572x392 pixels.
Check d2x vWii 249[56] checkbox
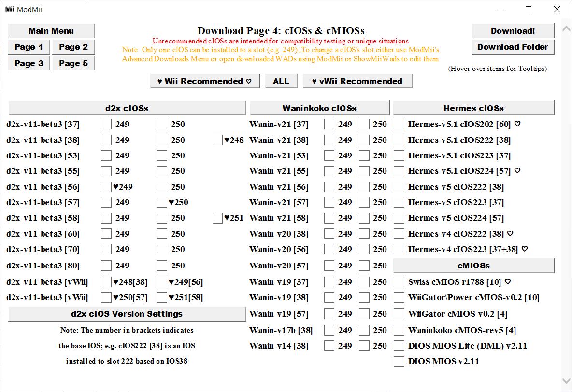[162, 282]
